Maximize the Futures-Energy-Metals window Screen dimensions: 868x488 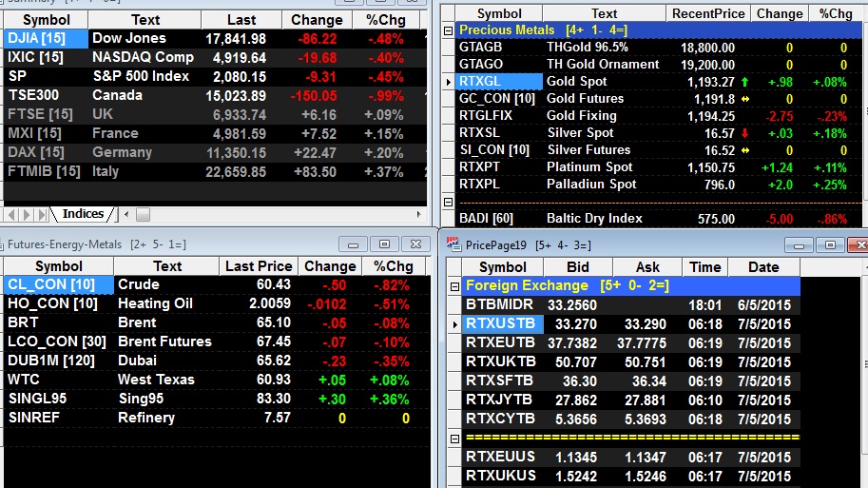pyautogui.click(x=384, y=244)
